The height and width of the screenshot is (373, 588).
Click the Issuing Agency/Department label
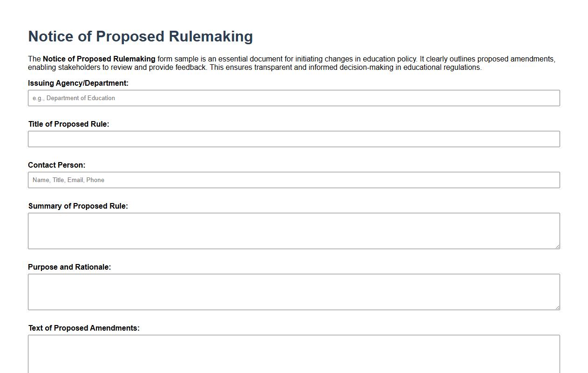[x=78, y=83]
